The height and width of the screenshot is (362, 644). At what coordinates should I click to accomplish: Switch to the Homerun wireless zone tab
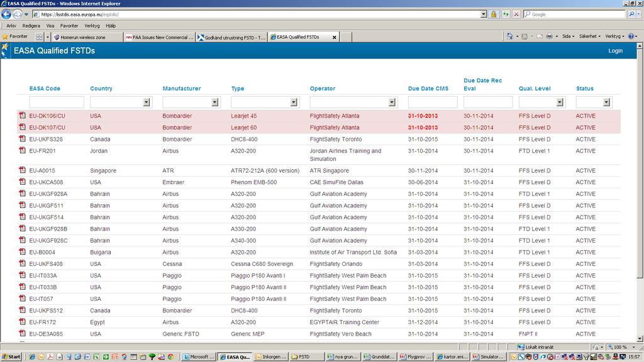pyautogui.click(x=87, y=37)
